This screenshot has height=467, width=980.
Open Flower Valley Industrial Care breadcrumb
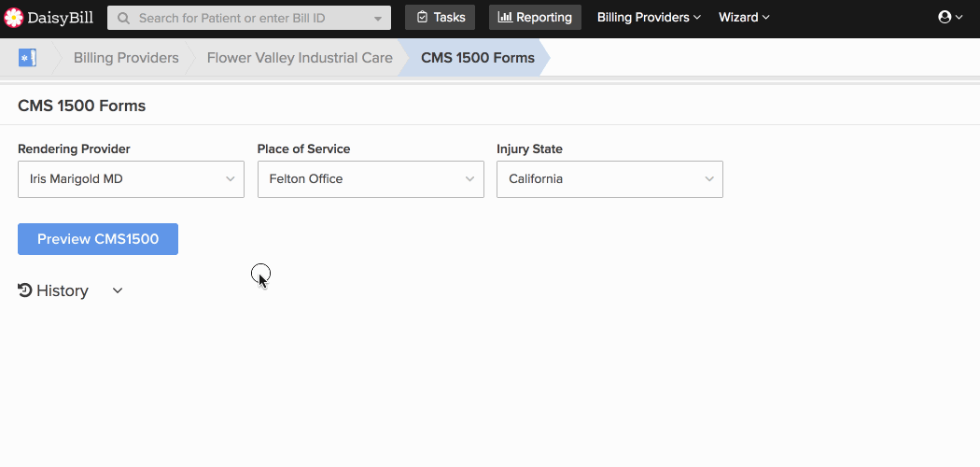click(x=300, y=58)
